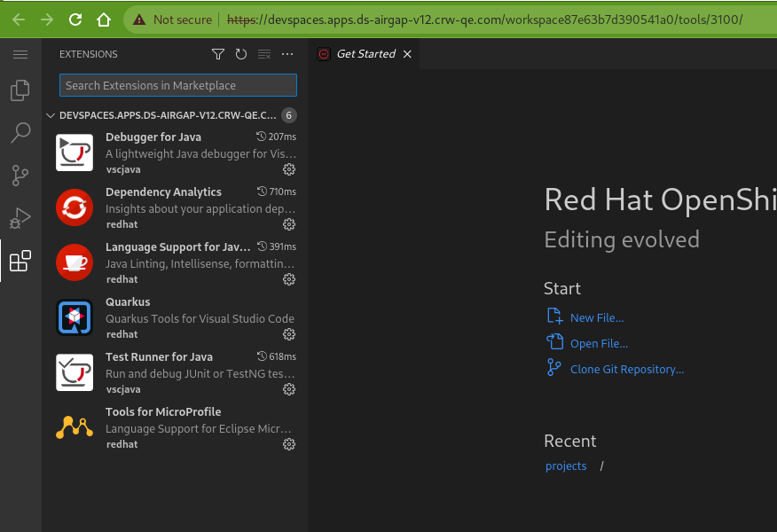The width and height of the screenshot is (777, 532).
Task: Open manage gear for Quarkus extension
Action: 288,334
